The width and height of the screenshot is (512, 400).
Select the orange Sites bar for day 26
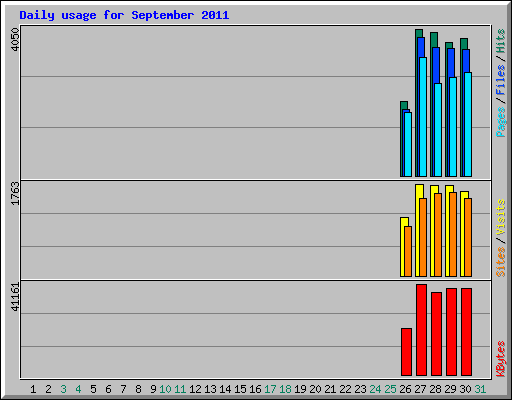tap(408, 251)
